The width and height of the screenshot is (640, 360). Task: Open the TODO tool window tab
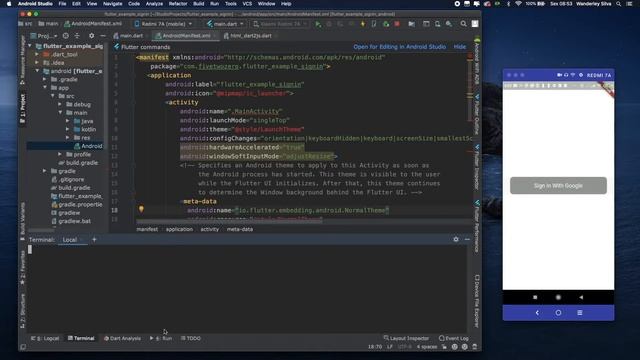coord(191,338)
